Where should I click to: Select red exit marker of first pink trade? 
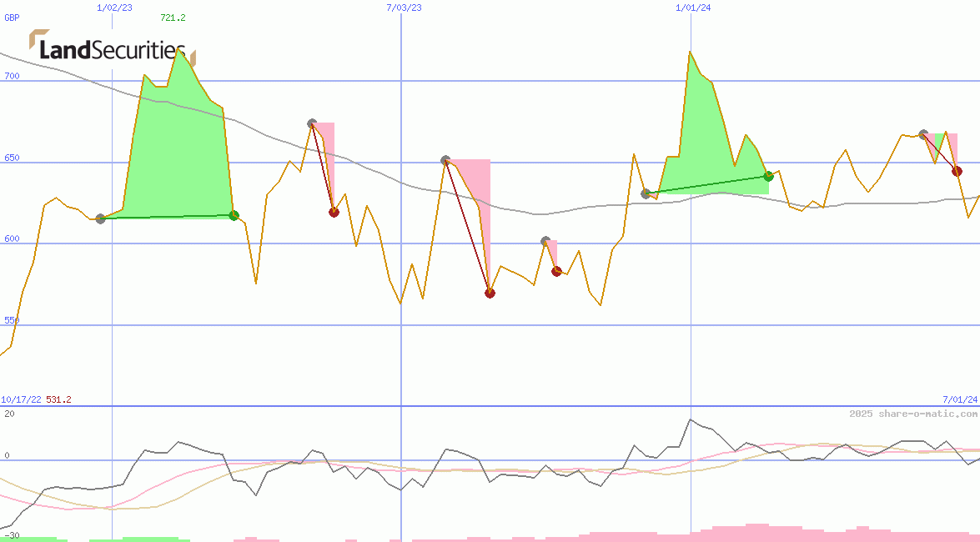[334, 212]
